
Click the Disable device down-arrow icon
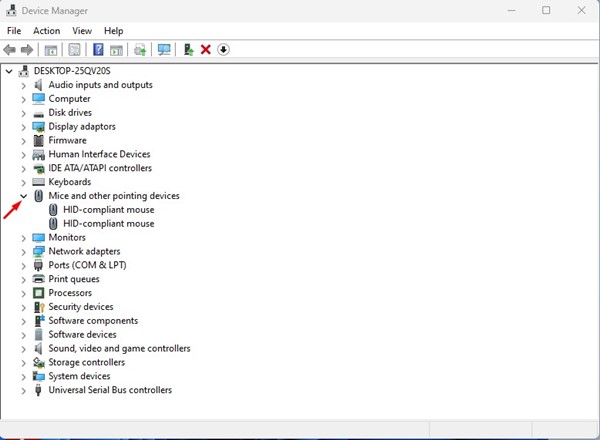coord(223,49)
